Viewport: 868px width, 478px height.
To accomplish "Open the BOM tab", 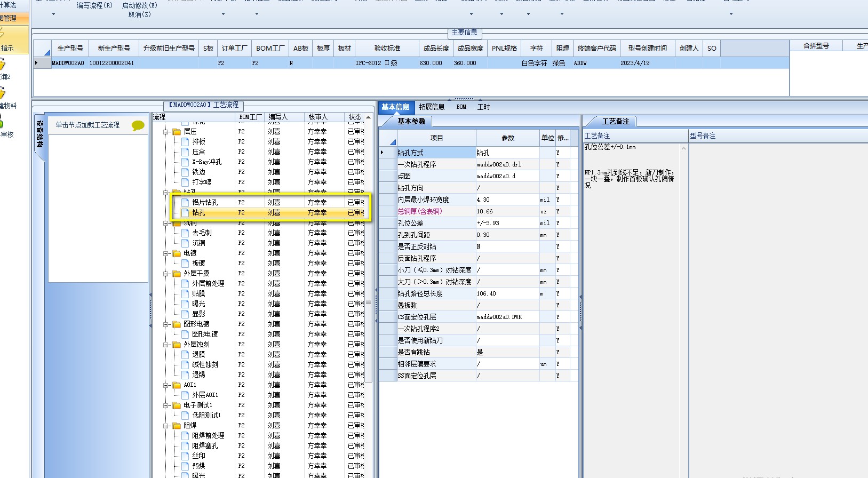I will coord(461,107).
